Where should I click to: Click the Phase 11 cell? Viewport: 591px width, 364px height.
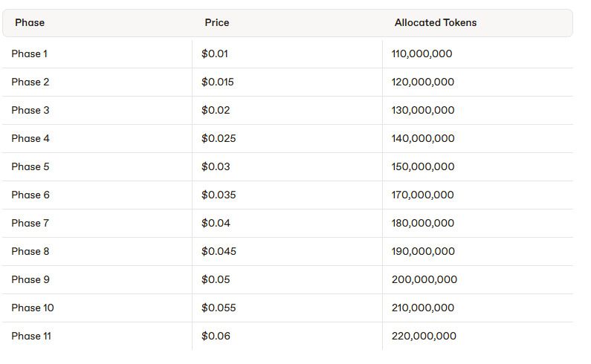[31, 336]
